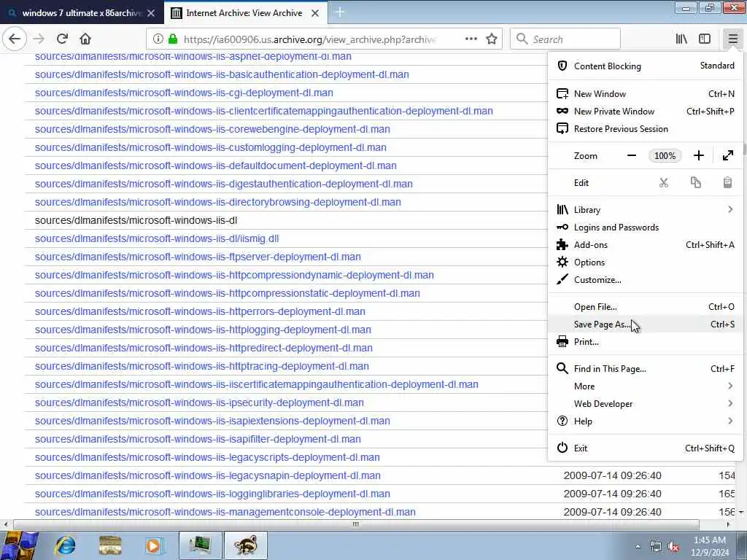Open Internet Explorer from the taskbar

[65, 545]
